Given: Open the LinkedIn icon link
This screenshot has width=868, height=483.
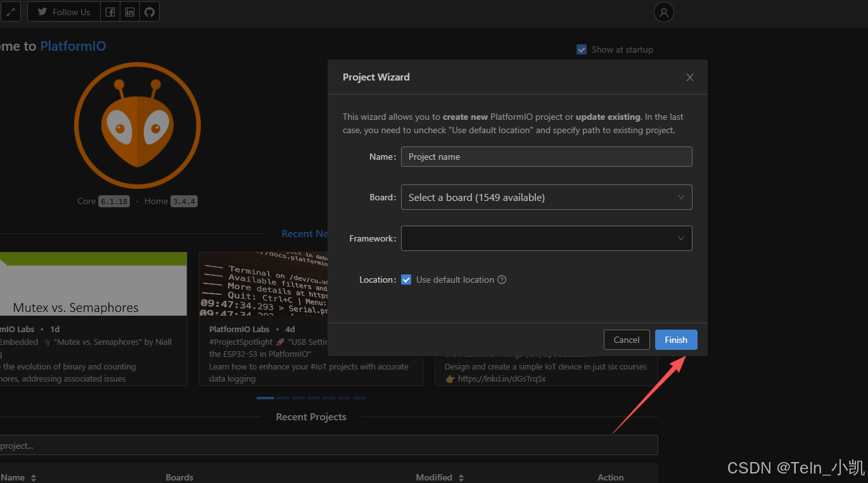Looking at the screenshot, I should click(130, 11).
